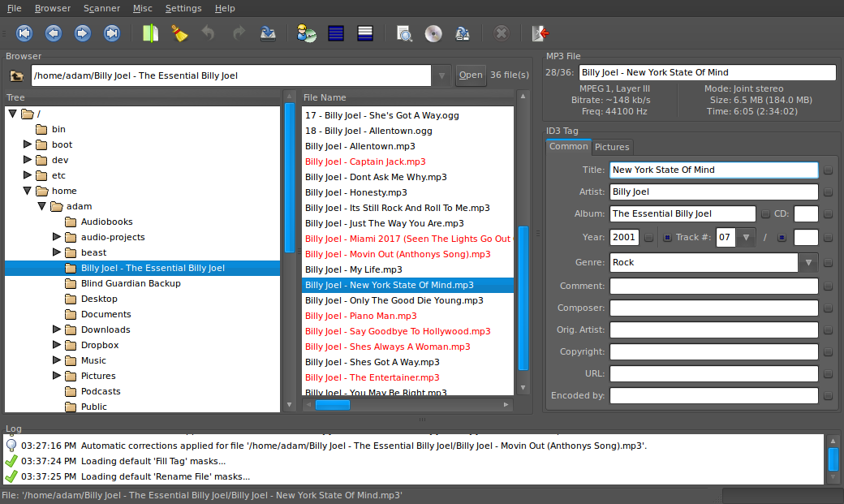This screenshot has width=844, height=504.
Task: Set total track count button after slash
Action: (x=782, y=238)
